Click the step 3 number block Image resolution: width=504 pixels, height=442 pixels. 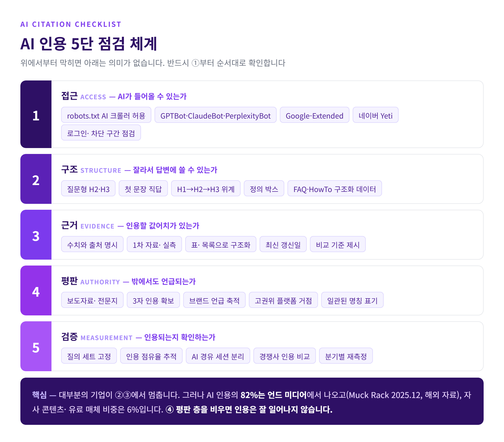pos(36,235)
